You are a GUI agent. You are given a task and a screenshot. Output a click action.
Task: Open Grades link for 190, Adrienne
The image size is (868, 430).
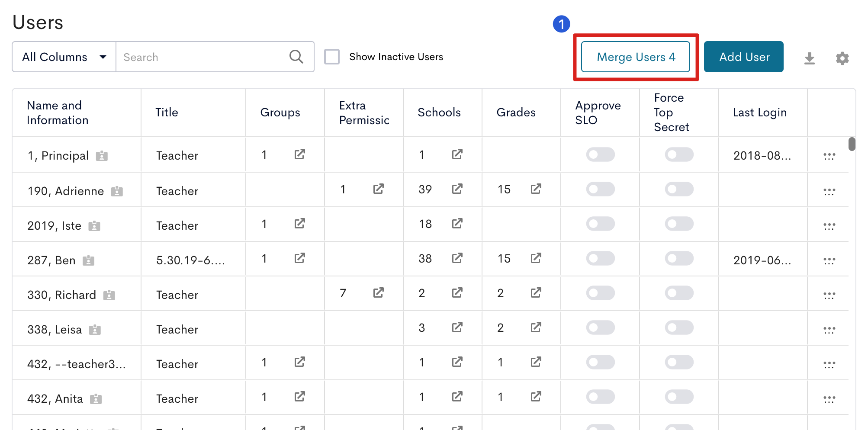[536, 189]
